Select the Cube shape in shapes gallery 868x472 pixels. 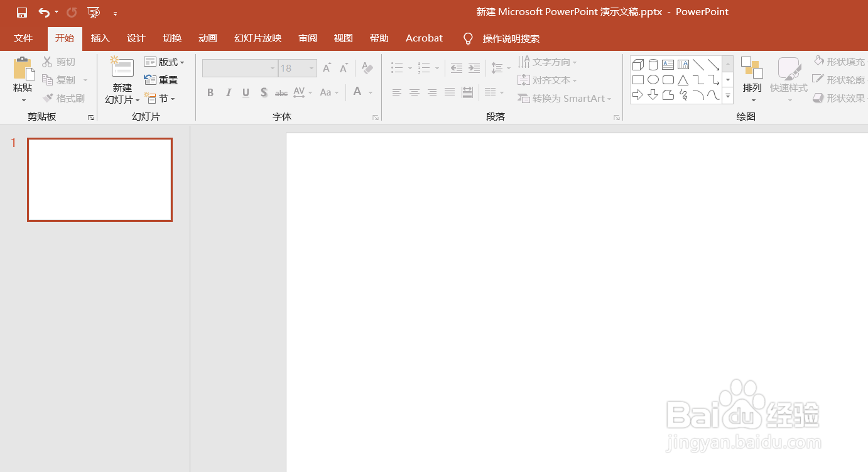(638, 65)
